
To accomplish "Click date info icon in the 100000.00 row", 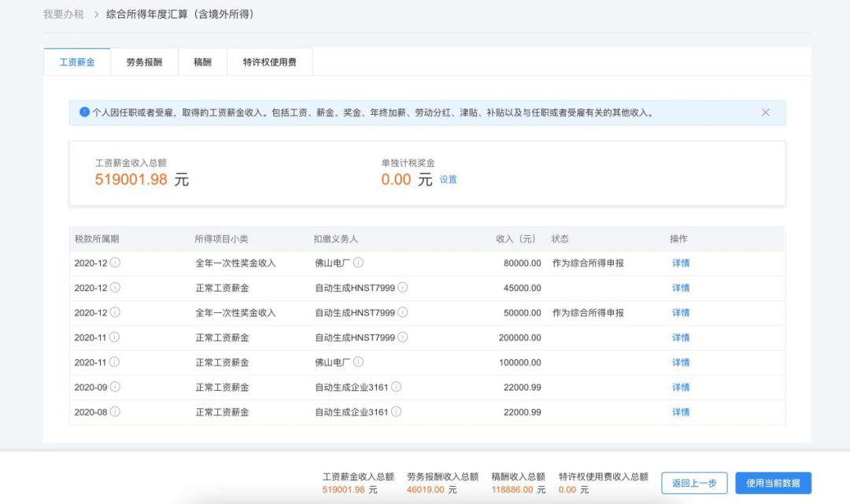I will [114, 362].
